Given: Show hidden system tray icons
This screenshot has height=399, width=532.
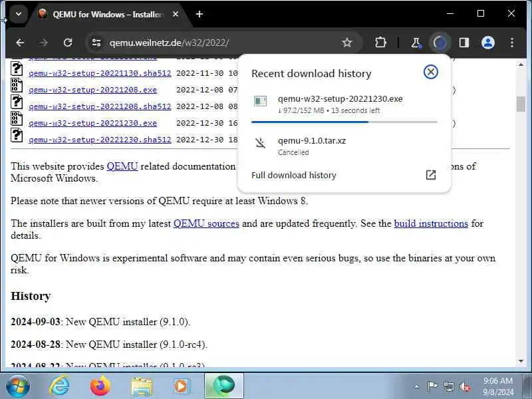Looking at the screenshot, I should point(417,386).
